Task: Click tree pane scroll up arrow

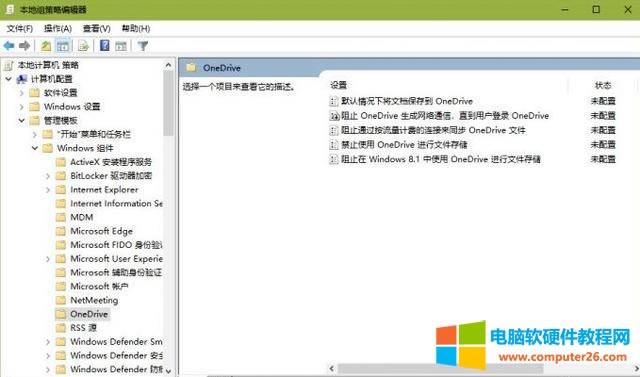Action: pyautogui.click(x=168, y=65)
